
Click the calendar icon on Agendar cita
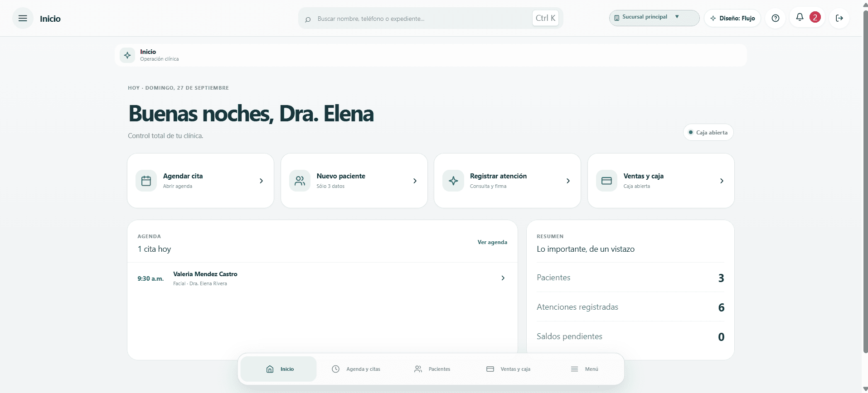pos(146,181)
